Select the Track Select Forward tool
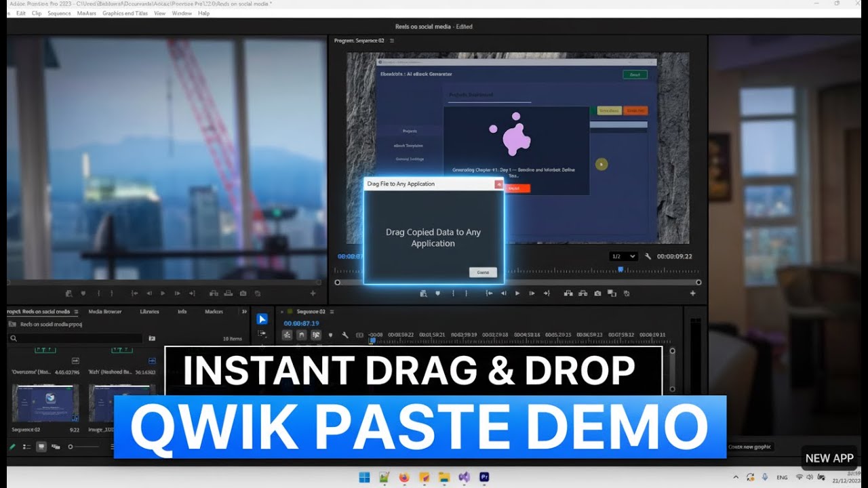 point(262,334)
